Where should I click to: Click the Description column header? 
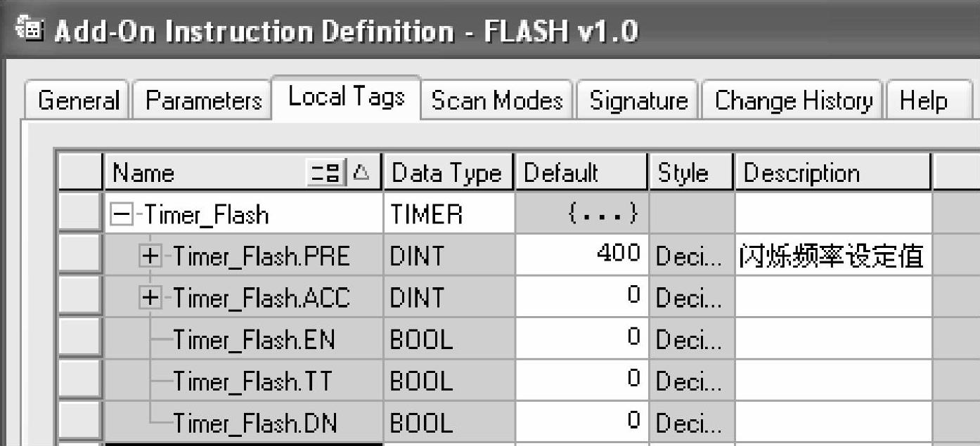click(x=832, y=173)
